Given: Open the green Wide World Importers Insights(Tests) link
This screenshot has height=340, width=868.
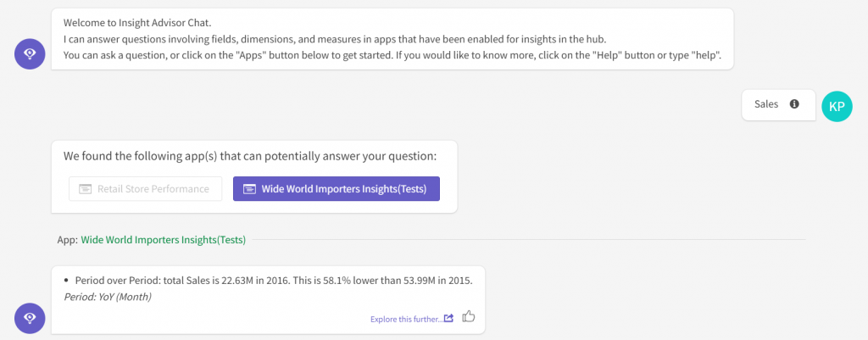Looking at the screenshot, I should (x=164, y=240).
